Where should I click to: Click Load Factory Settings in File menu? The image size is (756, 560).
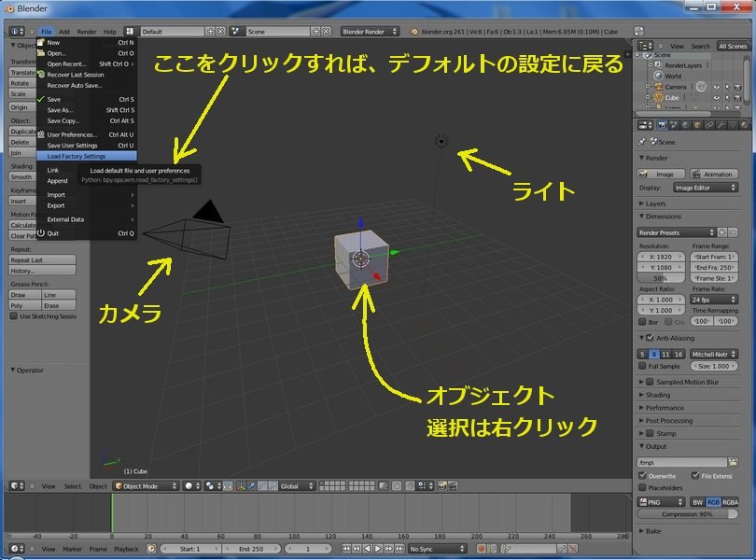(x=86, y=156)
